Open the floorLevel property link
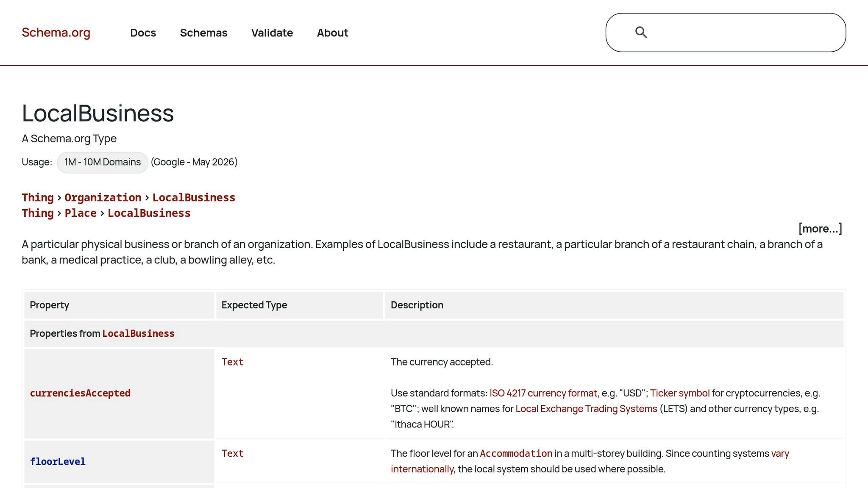Viewport: 868px width, 488px height. click(x=58, y=462)
